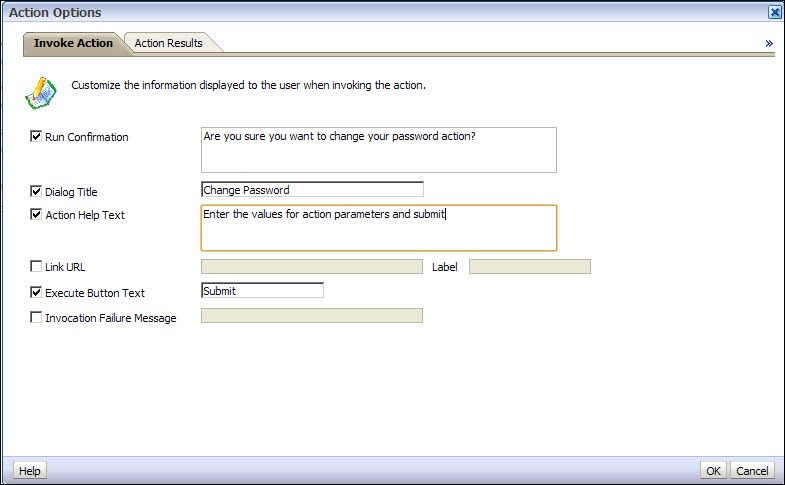785x485 pixels.
Task: Click the notepad pencil customize icon
Action: (41, 93)
